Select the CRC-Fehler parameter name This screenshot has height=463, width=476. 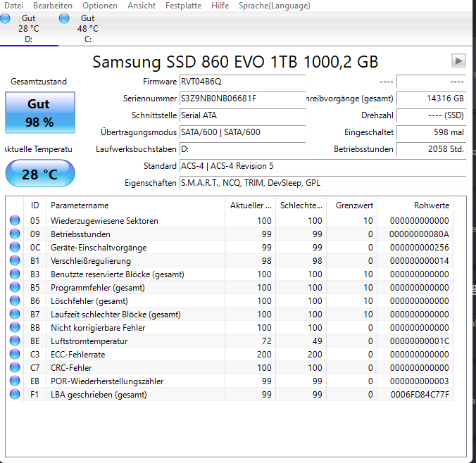[71, 368]
